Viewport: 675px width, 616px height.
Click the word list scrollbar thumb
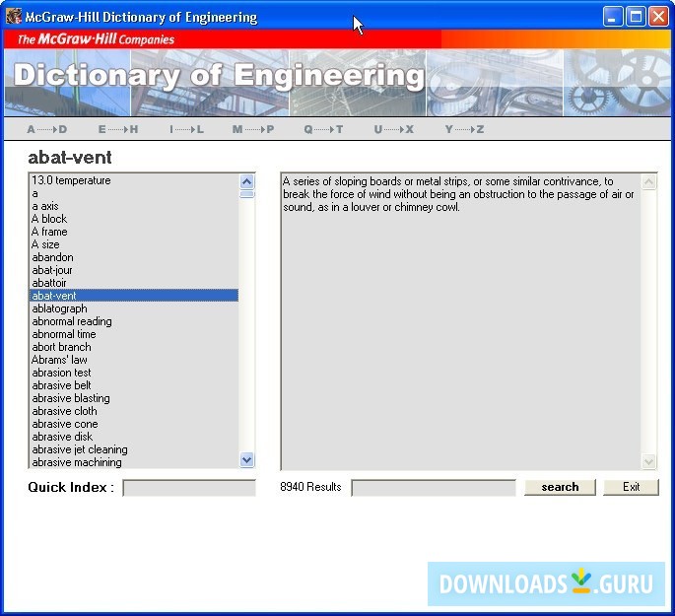pyautogui.click(x=246, y=194)
